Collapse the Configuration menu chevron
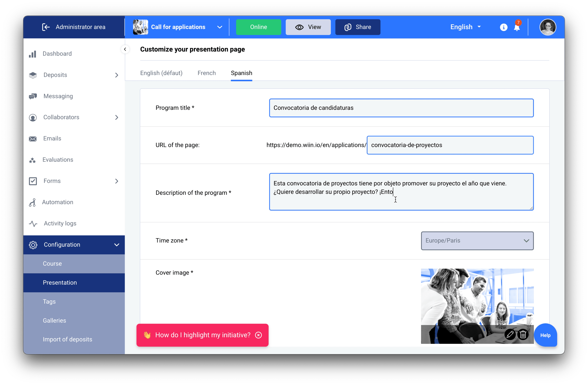Viewport: 588px width, 385px height. (x=117, y=245)
